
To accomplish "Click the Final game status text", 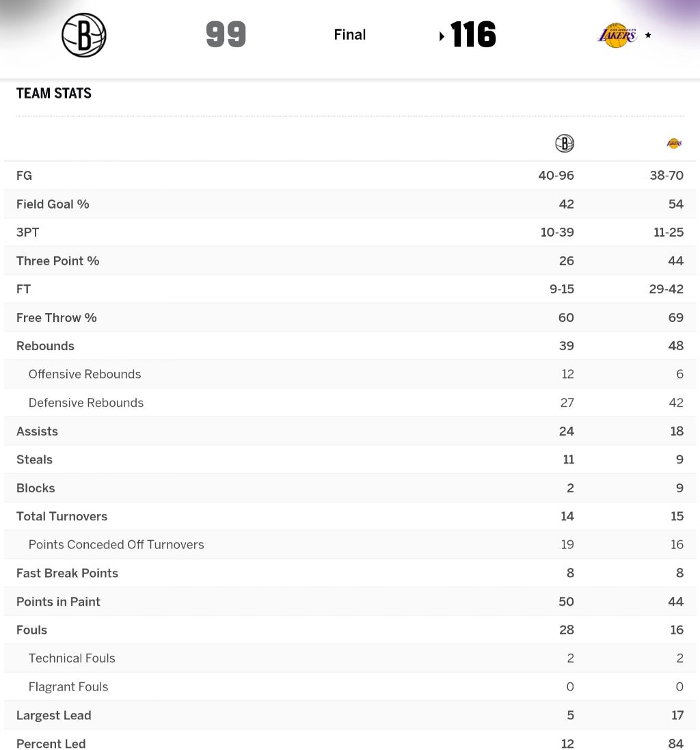I will (x=349, y=35).
